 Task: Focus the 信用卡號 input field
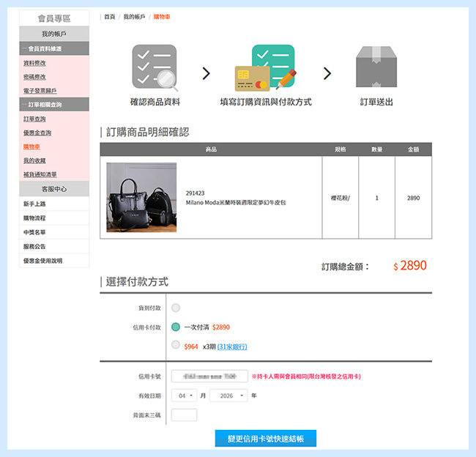point(209,376)
